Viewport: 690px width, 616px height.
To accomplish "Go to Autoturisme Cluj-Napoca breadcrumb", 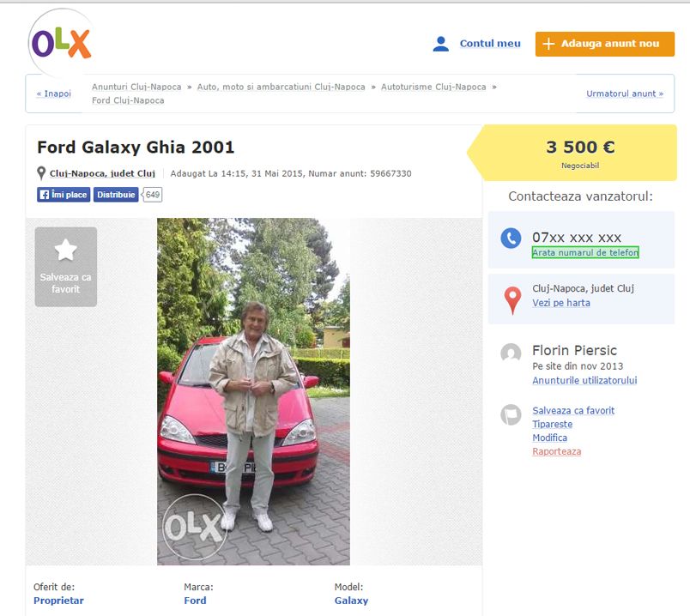I will pyautogui.click(x=433, y=87).
